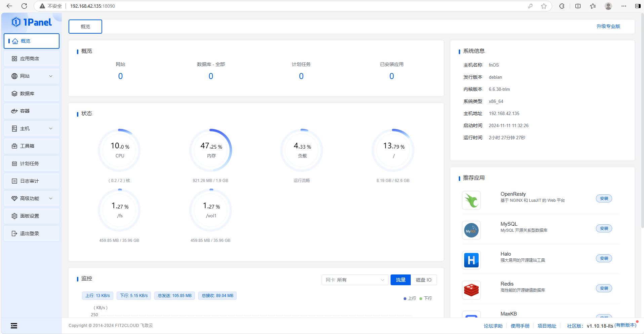
Task: Expand the 主机 sidebar submenu chevron
Action: coord(51,128)
